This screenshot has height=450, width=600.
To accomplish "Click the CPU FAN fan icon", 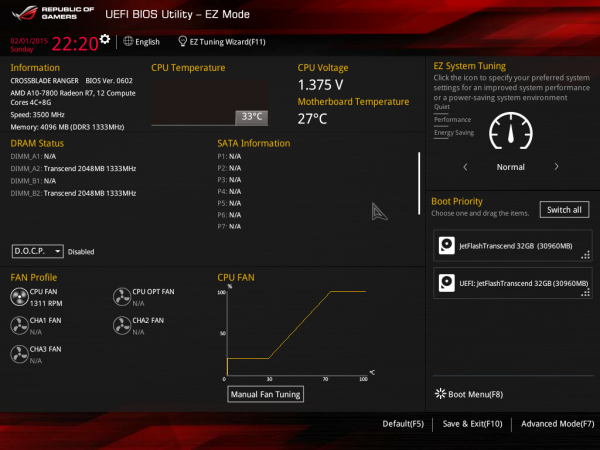I will (19, 297).
